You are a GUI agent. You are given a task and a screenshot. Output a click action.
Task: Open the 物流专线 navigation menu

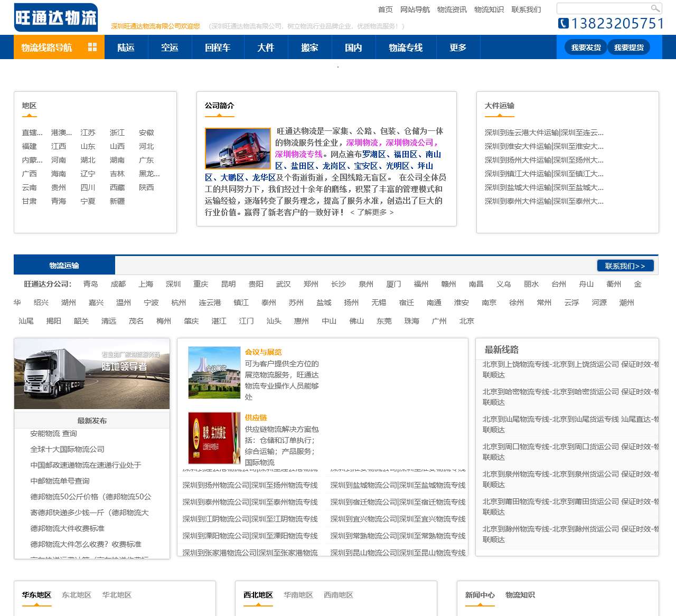click(x=406, y=47)
